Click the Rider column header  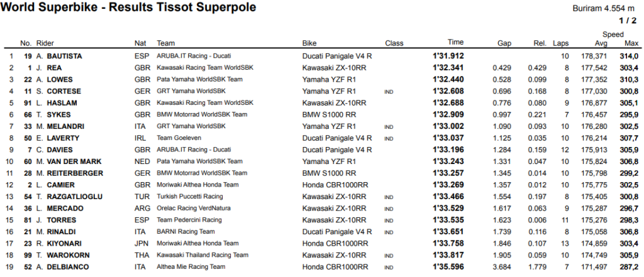pyautogui.click(x=45, y=43)
